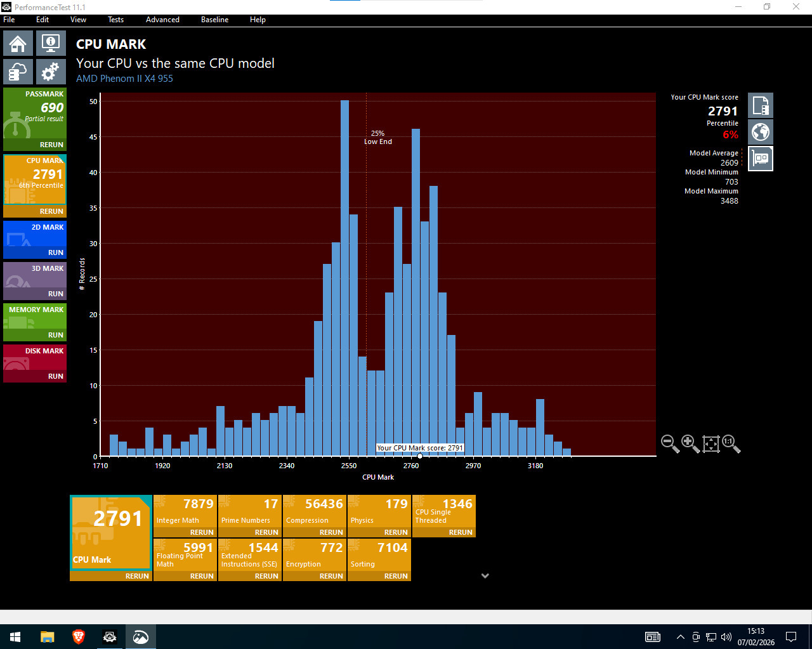Rerun the Physics test
Screen dimensions: 812x649
[x=396, y=532]
